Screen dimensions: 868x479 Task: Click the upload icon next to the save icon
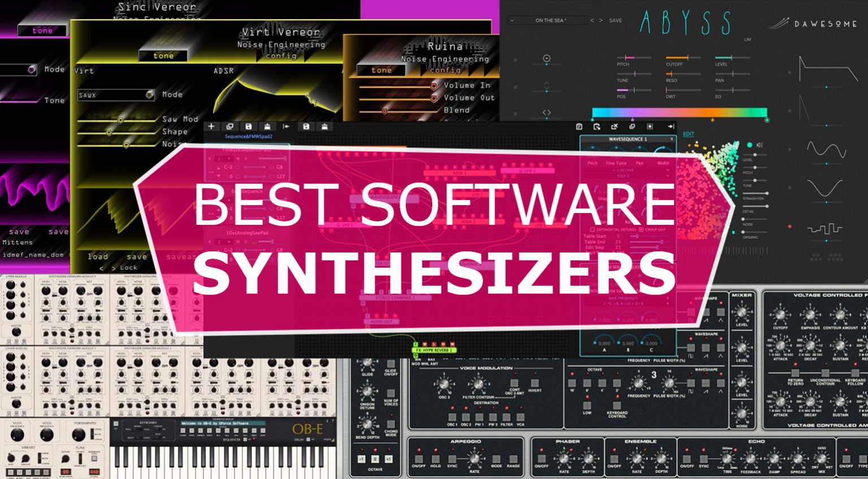pyautogui.click(x=267, y=125)
